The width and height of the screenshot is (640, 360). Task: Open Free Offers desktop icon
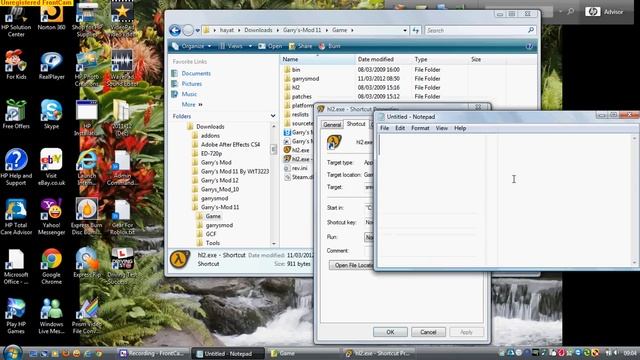[16, 114]
